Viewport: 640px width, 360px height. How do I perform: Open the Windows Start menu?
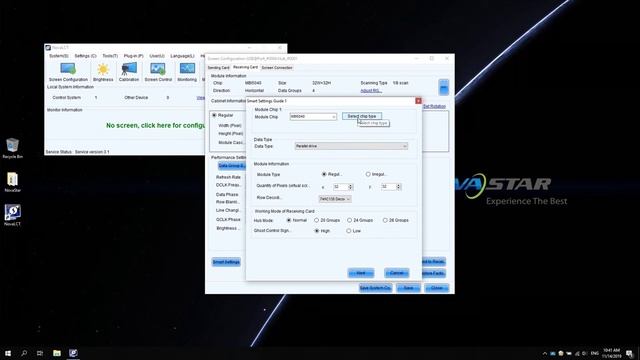[8, 353]
